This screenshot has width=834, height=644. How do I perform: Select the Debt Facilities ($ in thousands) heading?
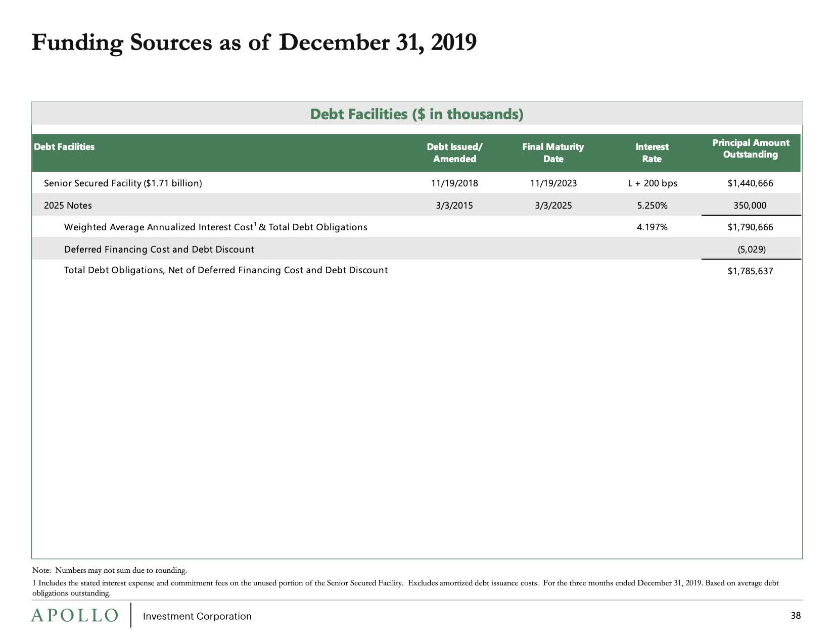[x=417, y=114]
